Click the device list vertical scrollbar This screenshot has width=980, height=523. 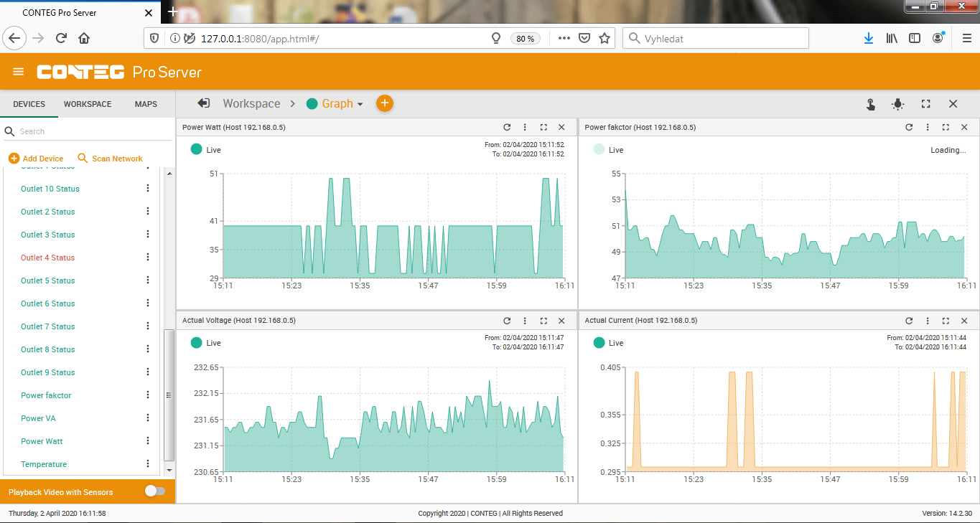(169, 395)
